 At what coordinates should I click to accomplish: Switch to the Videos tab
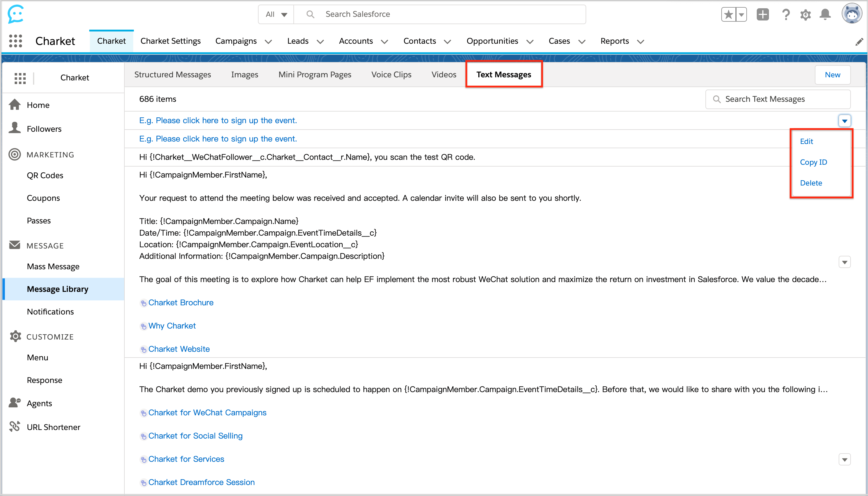click(443, 75)
